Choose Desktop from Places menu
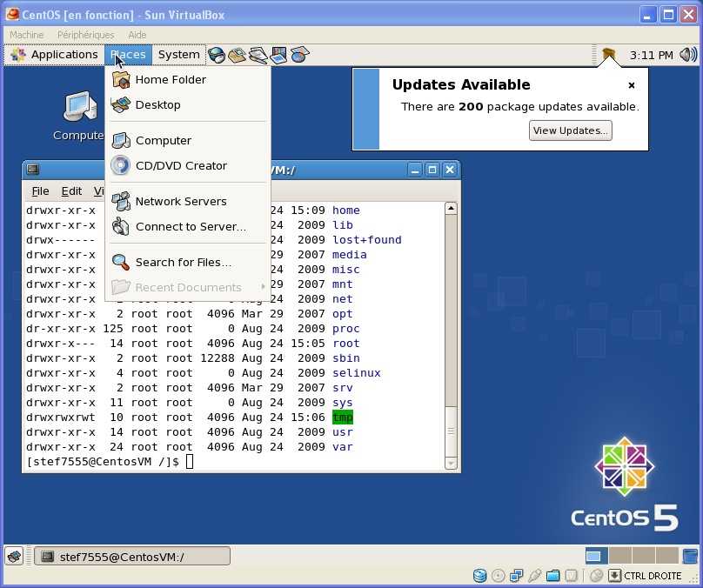The image size is (703, 588). [187, 105]
